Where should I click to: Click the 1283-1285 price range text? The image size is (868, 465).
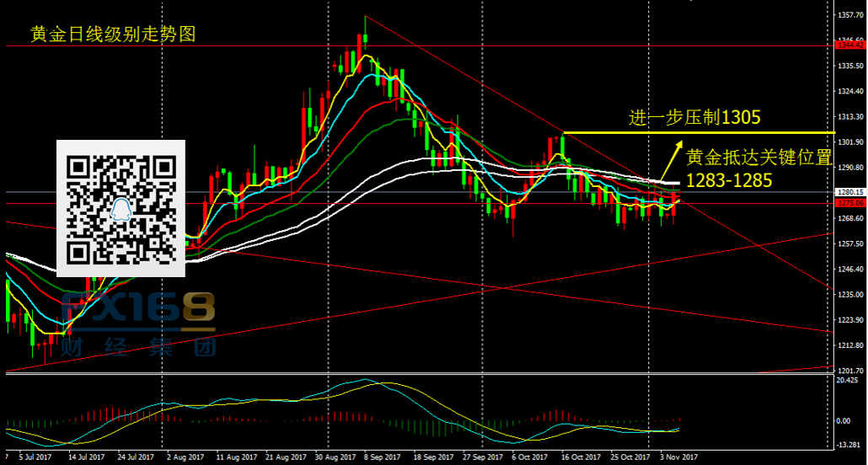click(726, 179)
